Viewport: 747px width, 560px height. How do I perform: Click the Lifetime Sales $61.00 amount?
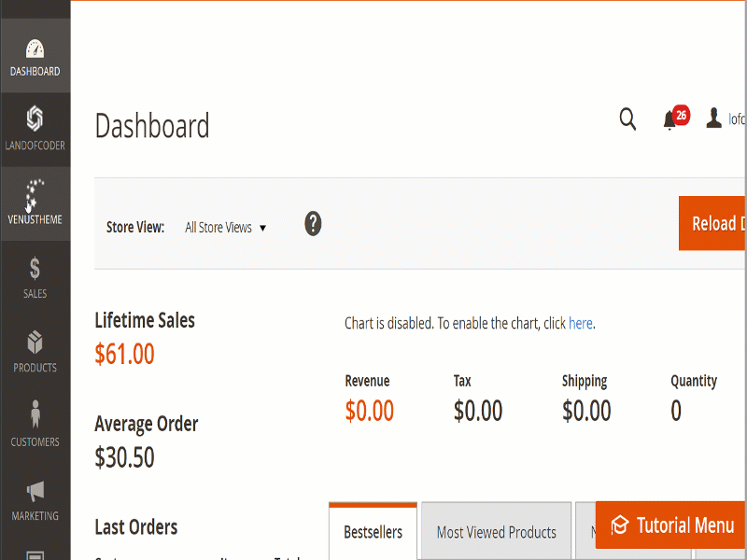point(124,355)
